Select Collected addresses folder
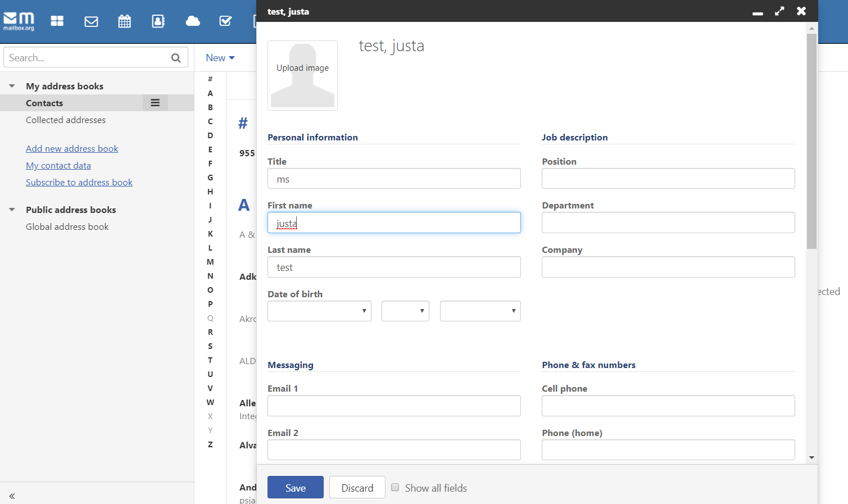The width and height of the screenshot is (848, 504). pyautogui.click(x=66, y=120)
